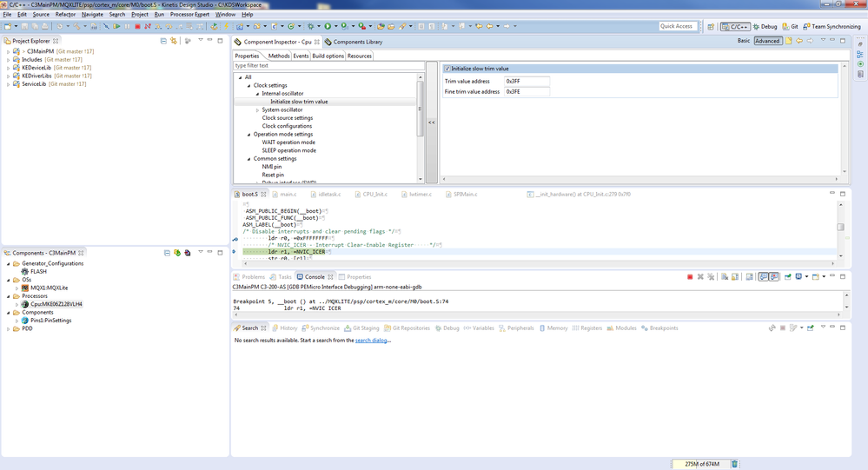868x470 pixels.
Task: Click the Show Previous Searches icon
Action: (x=793, y=328)
